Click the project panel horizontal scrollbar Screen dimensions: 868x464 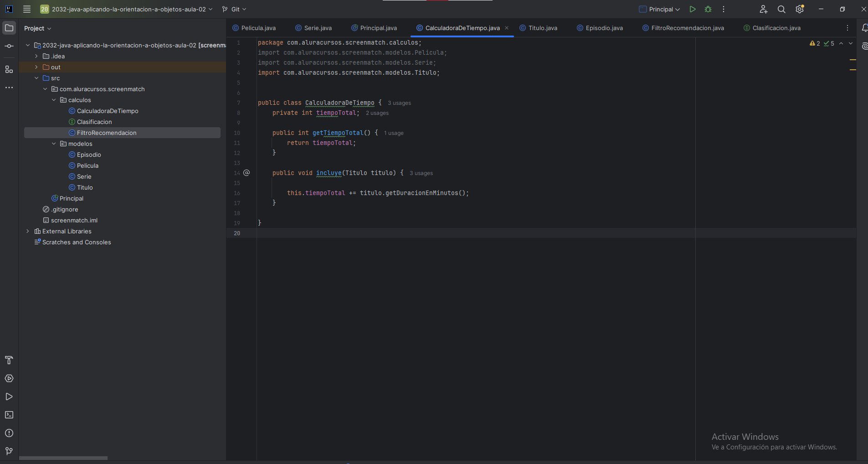(63, 458)
